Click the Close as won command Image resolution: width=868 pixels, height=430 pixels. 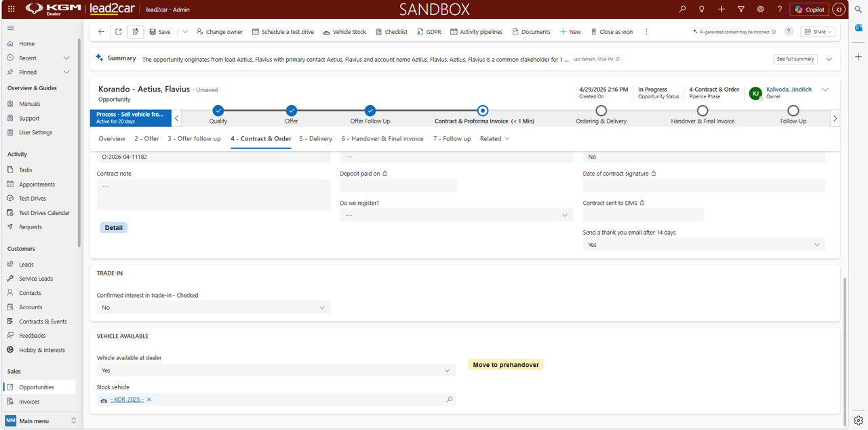pyautogui.click(x=612, y=32)
